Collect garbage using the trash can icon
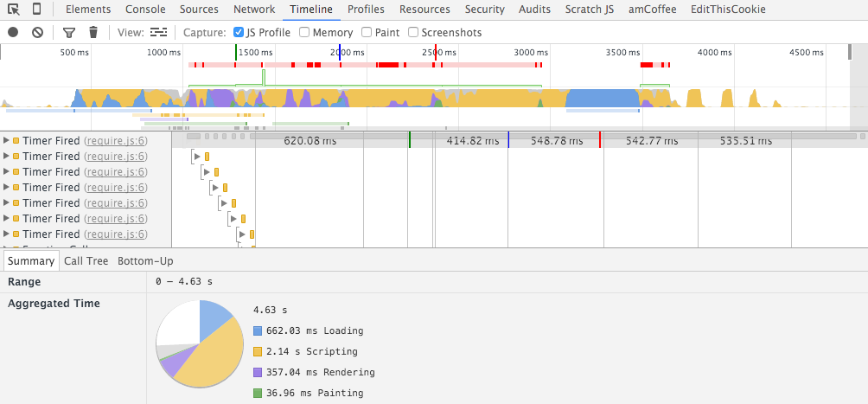868x404 pixels. pos(93,32)
